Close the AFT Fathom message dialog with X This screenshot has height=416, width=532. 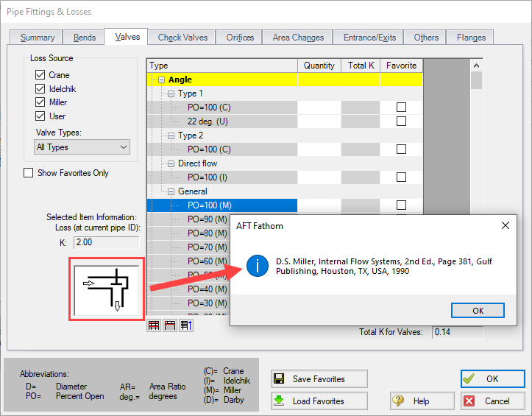506,225
